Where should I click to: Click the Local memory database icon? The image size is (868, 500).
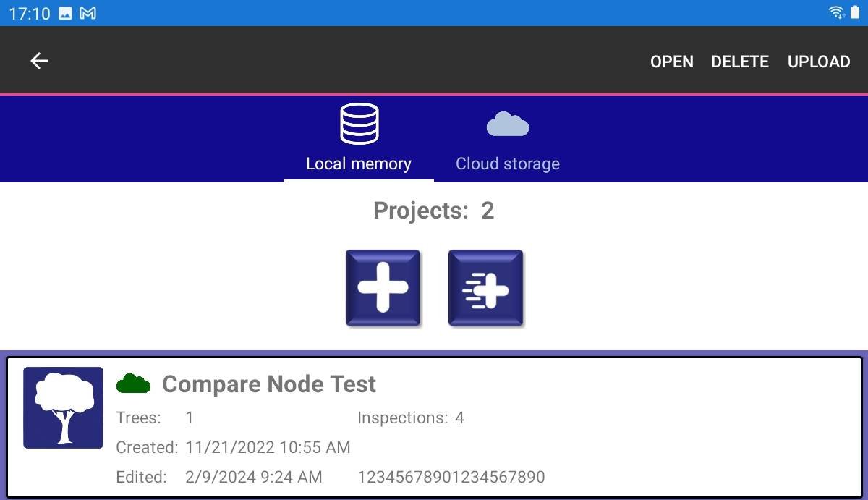point(359,124)
